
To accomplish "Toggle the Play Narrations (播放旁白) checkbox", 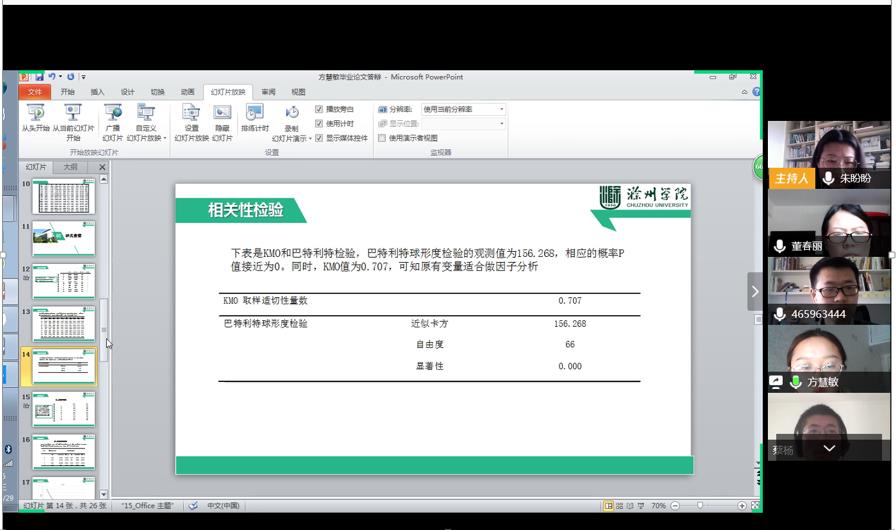I will point(319,109).
